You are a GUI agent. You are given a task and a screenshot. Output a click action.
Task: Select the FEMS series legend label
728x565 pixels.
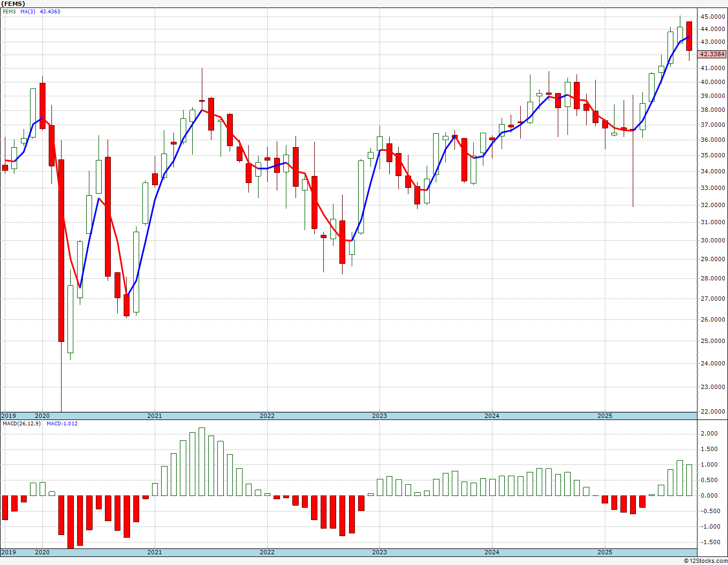(x=9, y=11)
